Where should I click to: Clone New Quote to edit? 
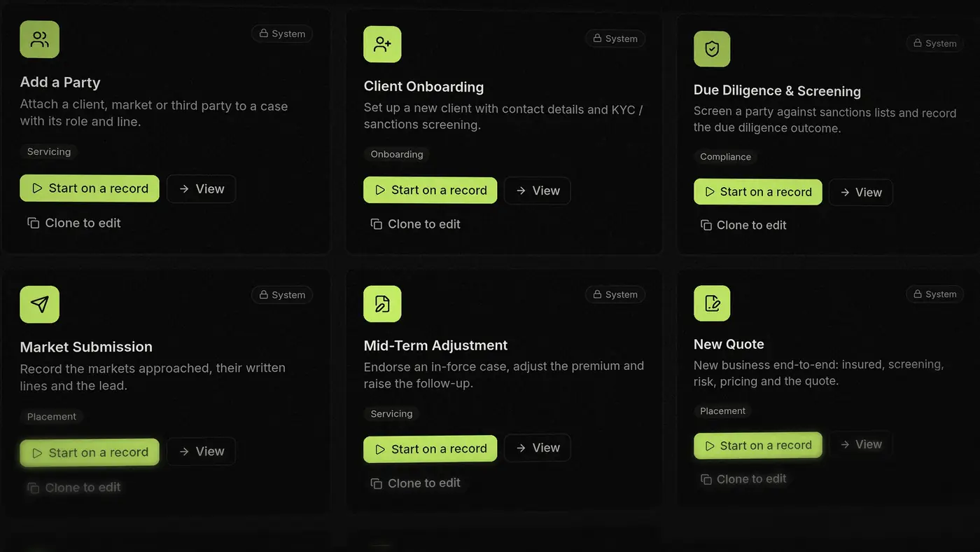(x=743, y=479)
